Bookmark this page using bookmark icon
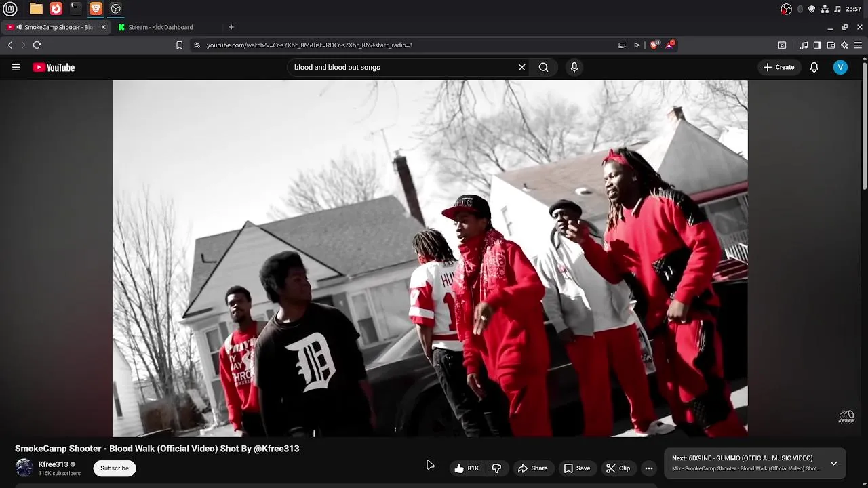 [179, 45]
